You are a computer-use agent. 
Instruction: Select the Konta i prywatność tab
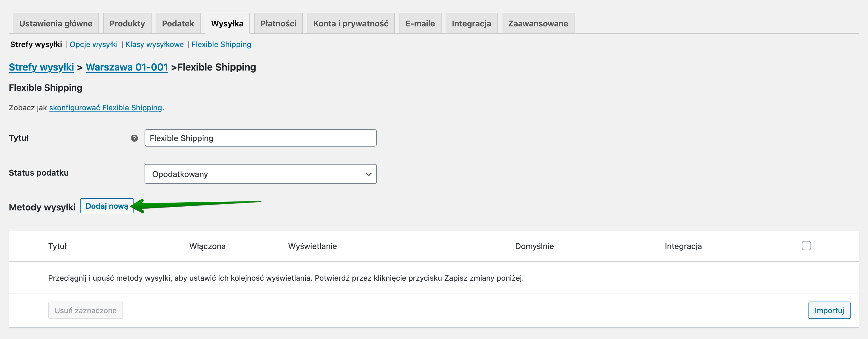pos(350,24)
